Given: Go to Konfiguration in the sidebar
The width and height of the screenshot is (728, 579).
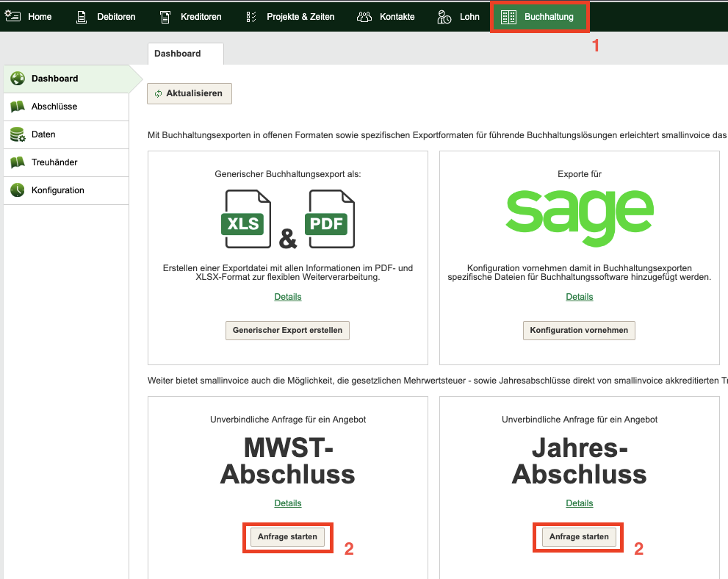Looking at the screenshot, I should point(66,190).
